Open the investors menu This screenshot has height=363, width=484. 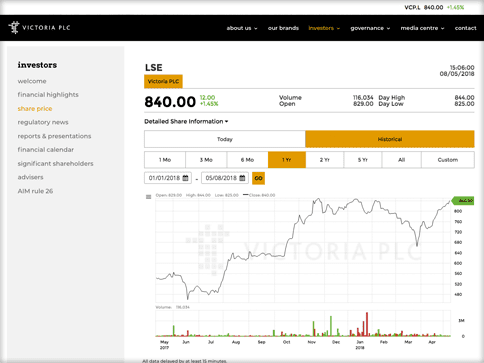point(324,28)
